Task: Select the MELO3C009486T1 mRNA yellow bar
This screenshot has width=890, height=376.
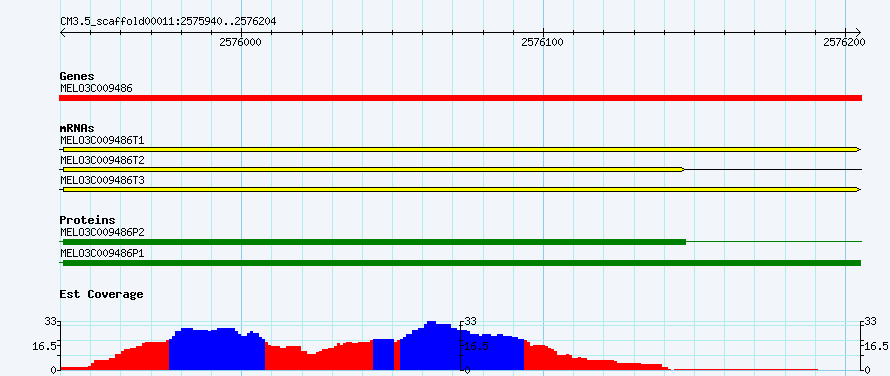Action: (x=460, y=149)
